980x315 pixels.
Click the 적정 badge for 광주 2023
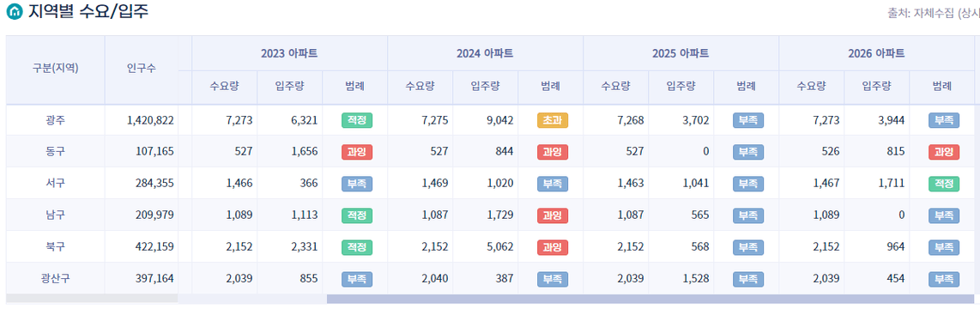357,120
